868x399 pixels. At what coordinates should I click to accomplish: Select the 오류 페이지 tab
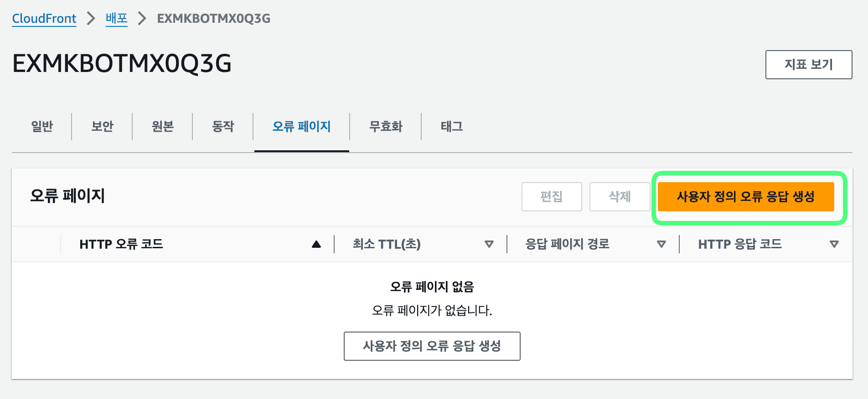(301, 126)
